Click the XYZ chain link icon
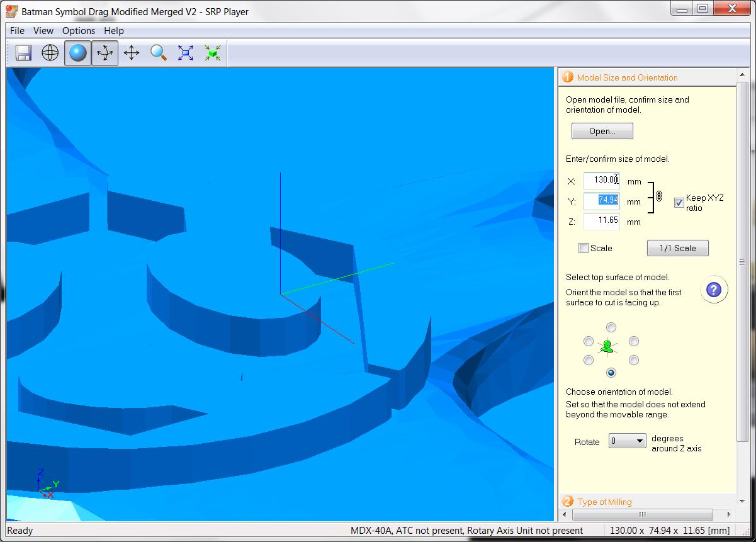756x542 pixels. point(659,196)
